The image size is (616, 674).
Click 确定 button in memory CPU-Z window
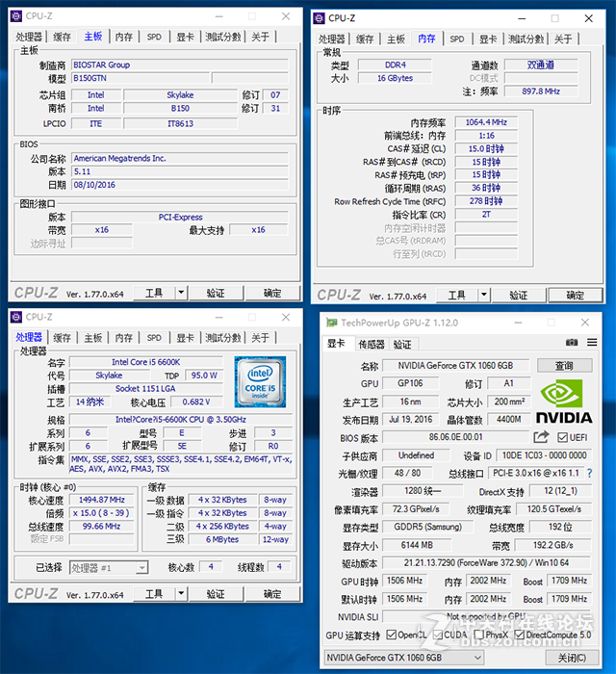tap(576, 295)
